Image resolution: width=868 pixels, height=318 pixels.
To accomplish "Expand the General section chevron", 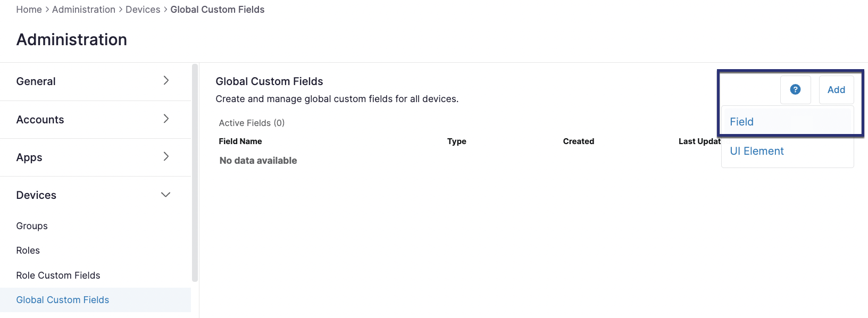I will tap(166, 80).
